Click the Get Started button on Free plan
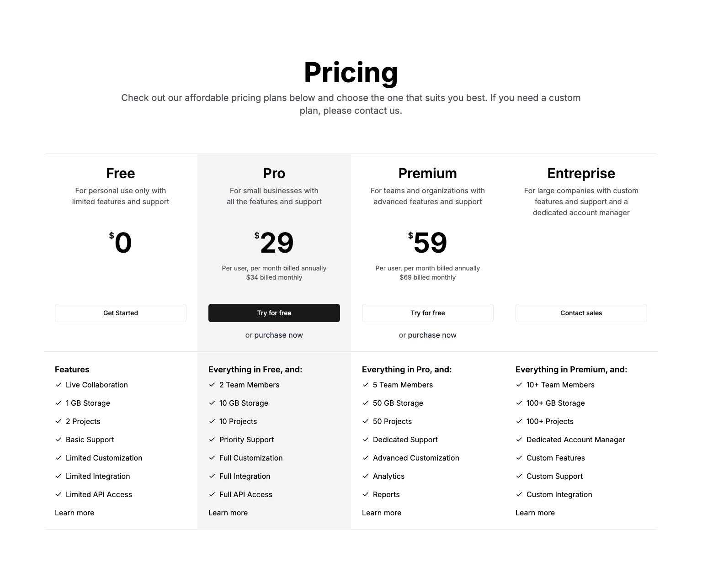Screen dimensions: 702x588 (121, 313)
